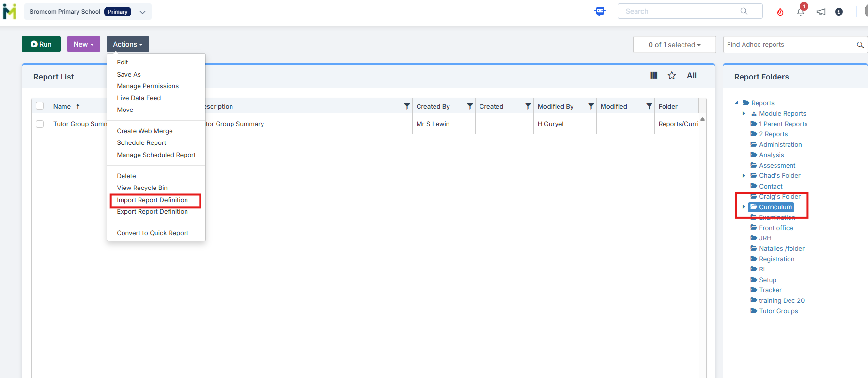Tick the select-all header checkbox

[x=40, y=106]
